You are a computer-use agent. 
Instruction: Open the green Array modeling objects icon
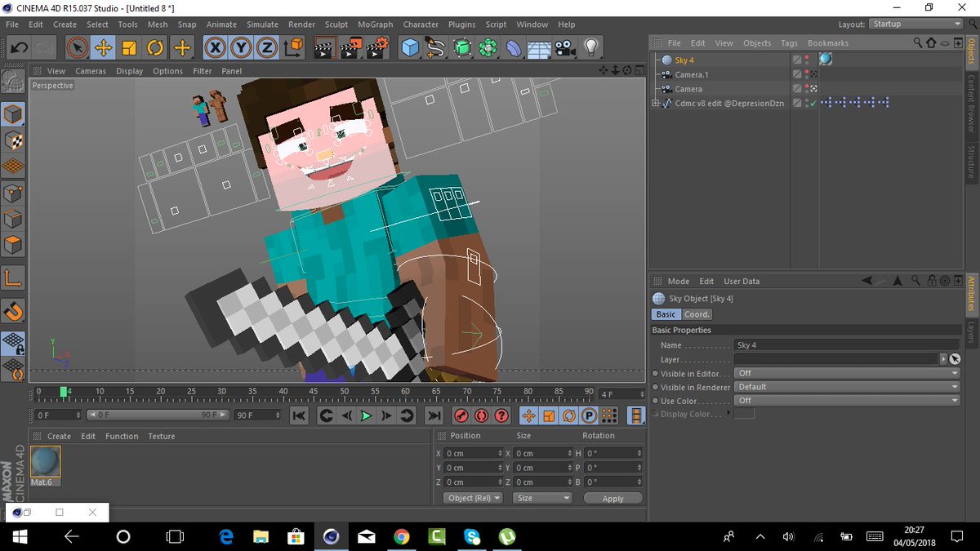pos(488,47)
